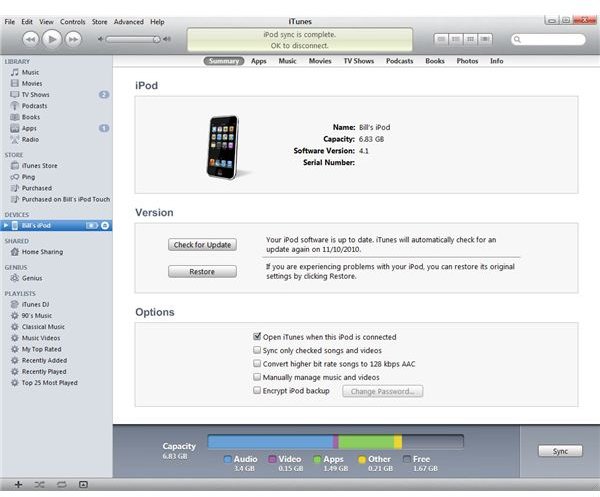Screen dimensions: 600x497
Task: Open the File menu
Action: pos(10,22)
